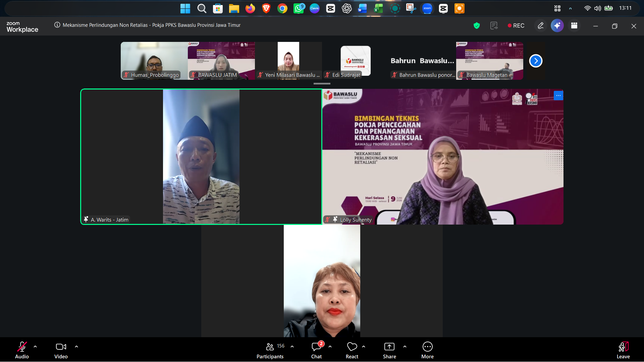The image size is (644, 362).
Task: Click the Zoom icon in the taskbar
Action: [427, 8]
